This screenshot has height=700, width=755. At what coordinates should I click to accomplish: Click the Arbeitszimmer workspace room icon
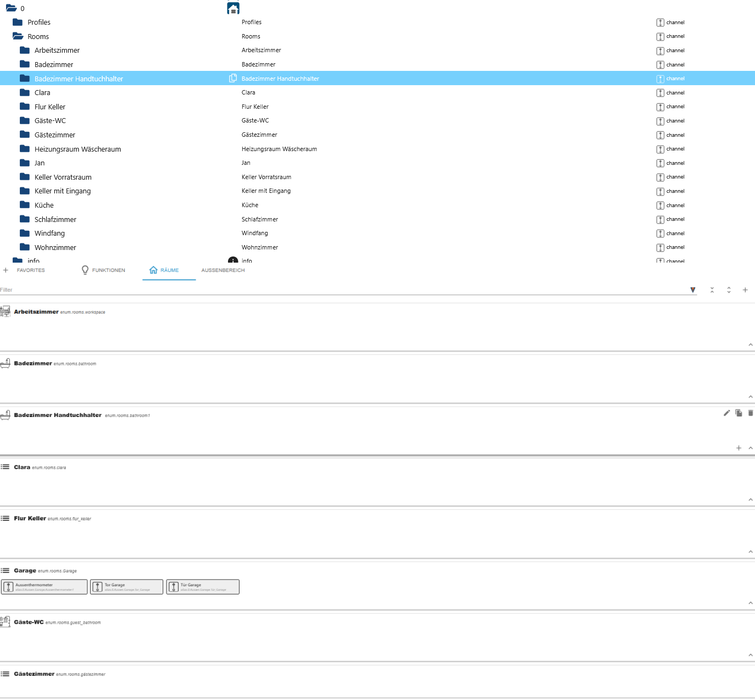tap(5, 312)
